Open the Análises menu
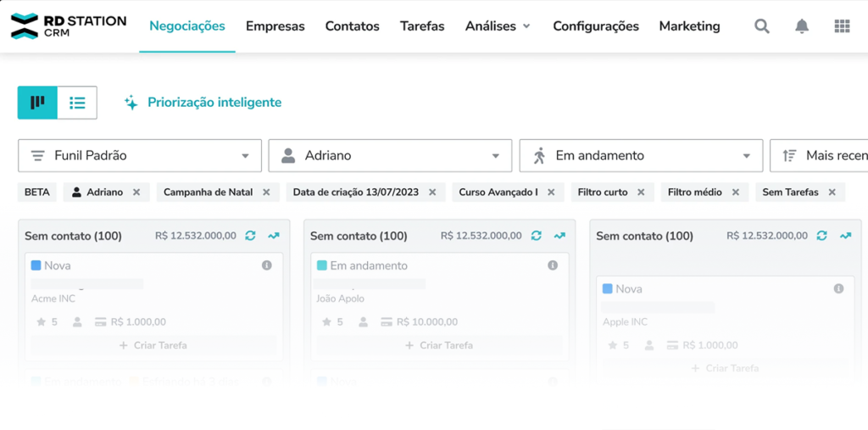This screenshot has height=430, width=868. [498, 26]
